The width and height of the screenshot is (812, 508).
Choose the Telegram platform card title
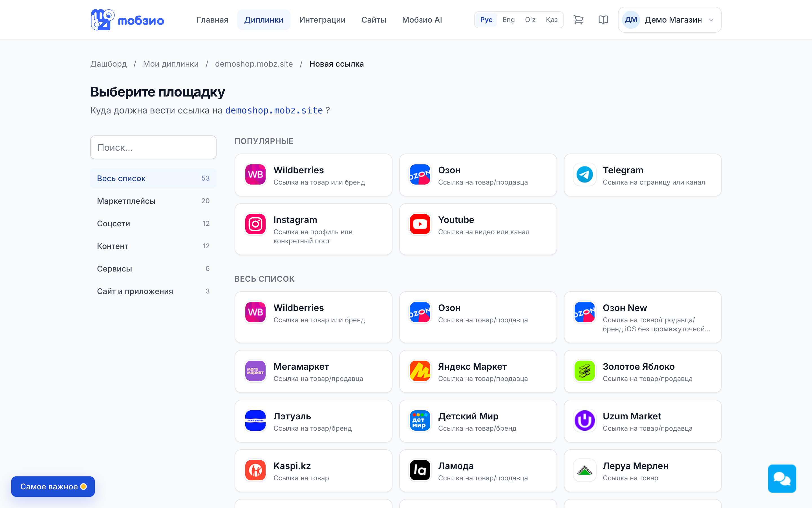click(x=623, y=170)
